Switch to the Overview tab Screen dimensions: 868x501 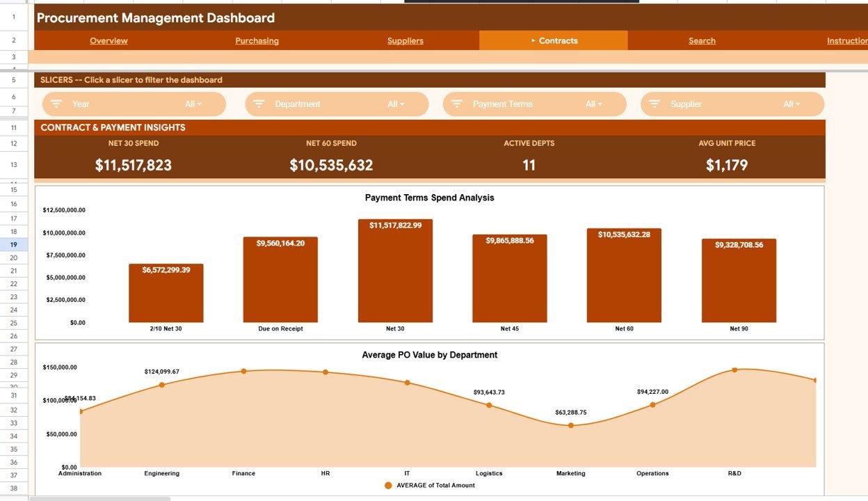click(108, 40)
